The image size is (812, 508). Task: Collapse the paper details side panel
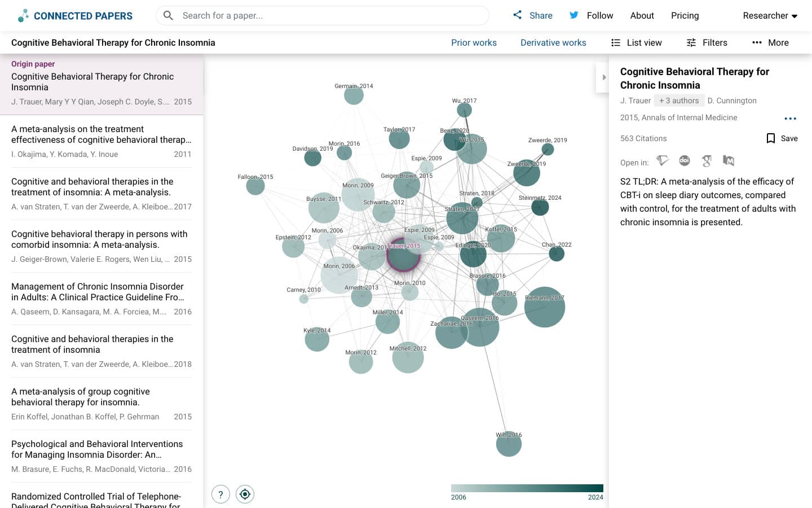(603, 77)
